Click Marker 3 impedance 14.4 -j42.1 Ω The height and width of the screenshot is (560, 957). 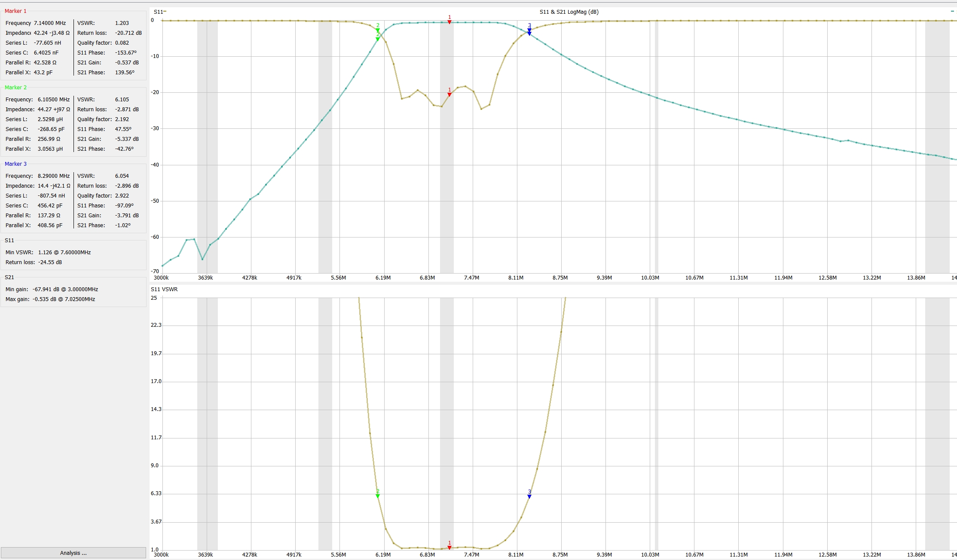(x=54, y=186)
